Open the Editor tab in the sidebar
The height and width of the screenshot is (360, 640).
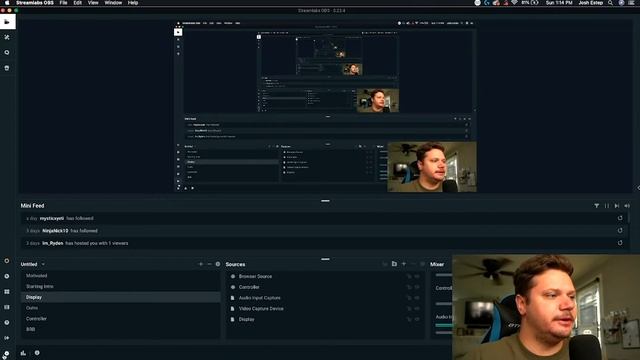(7, 22)
